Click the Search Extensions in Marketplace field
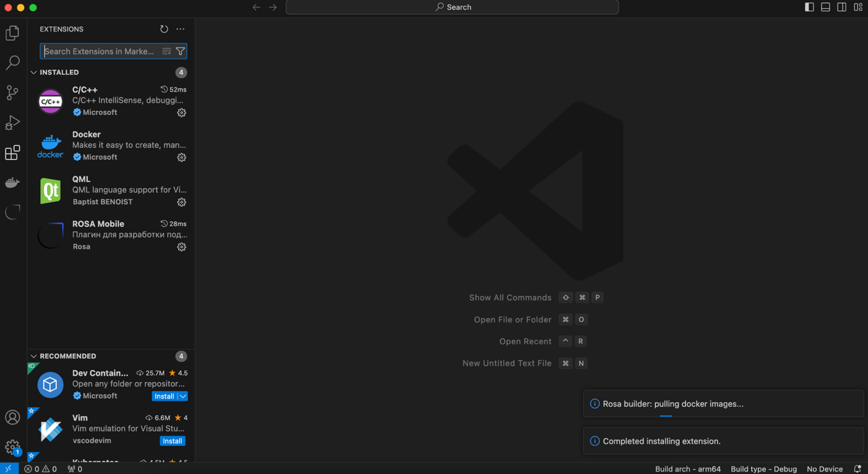Viewport: 868px width, 474px height. [99, 51]
